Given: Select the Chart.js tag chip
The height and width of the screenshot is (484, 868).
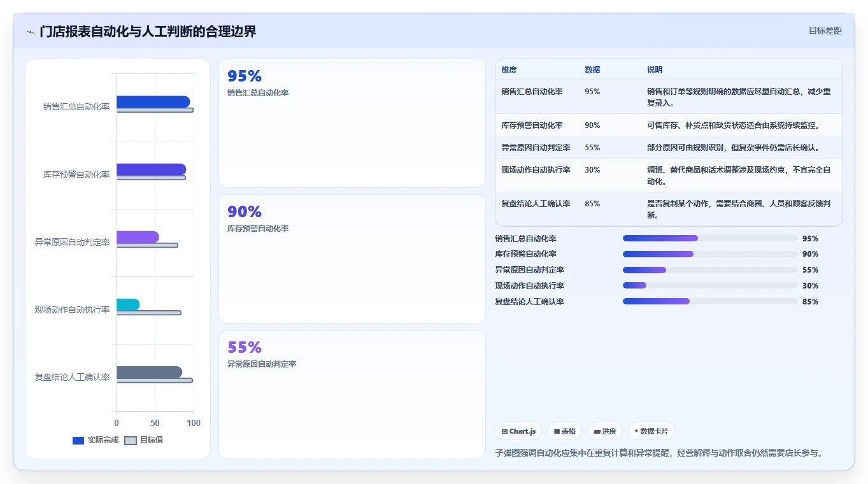Looking at the screenshot, I should 518,431.
